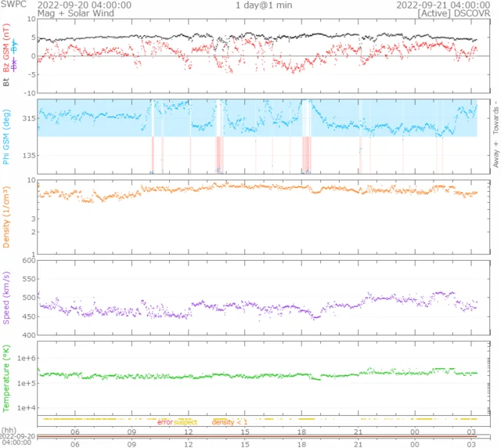Open the [Active] DSCOVR source selector
The width and height of the screenshot is (501, 448).
pos(454,14)
